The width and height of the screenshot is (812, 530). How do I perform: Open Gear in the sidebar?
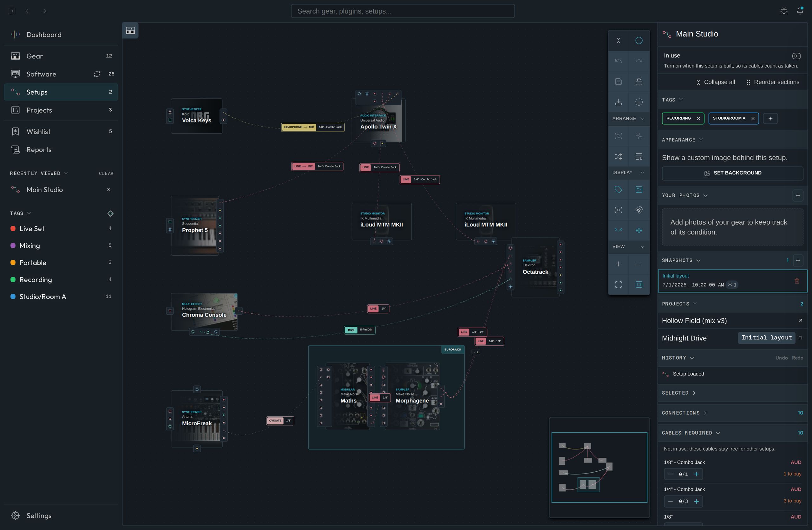coord(61,56)
